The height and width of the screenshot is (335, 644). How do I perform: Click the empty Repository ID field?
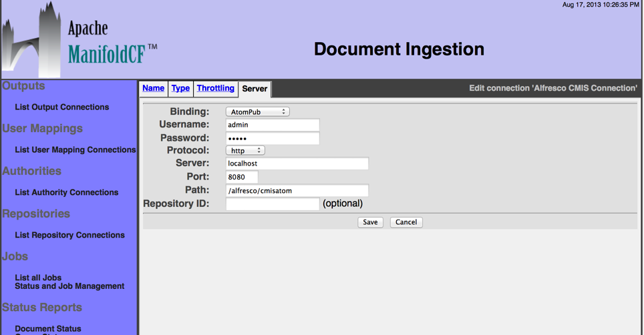tap(273, 204)
